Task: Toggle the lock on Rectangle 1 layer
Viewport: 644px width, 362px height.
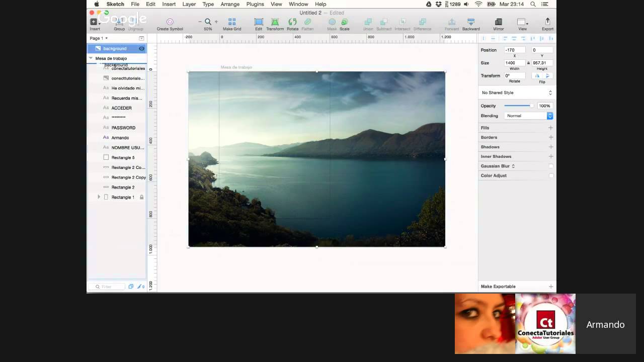Action: [x=141, y=197]
